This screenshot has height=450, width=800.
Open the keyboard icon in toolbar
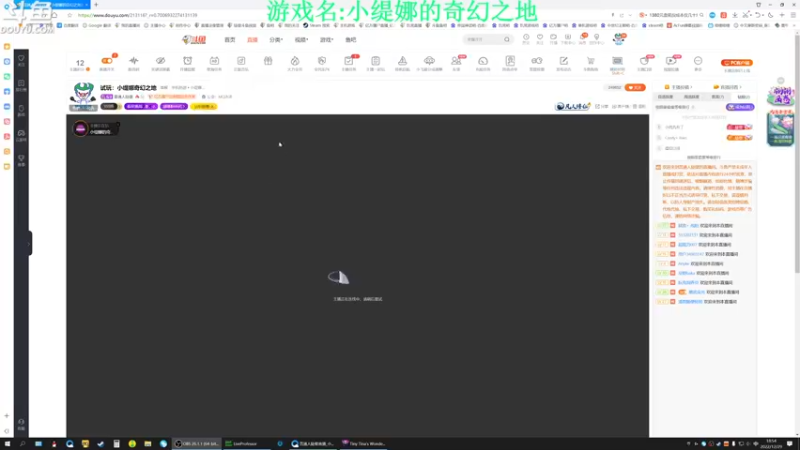coord(617,61)
